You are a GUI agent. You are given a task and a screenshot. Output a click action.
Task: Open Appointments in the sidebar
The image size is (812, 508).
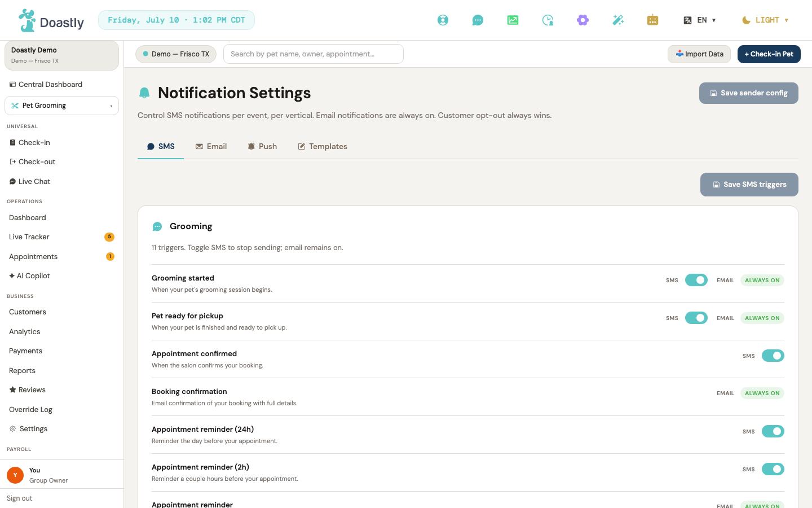point(62,257)
